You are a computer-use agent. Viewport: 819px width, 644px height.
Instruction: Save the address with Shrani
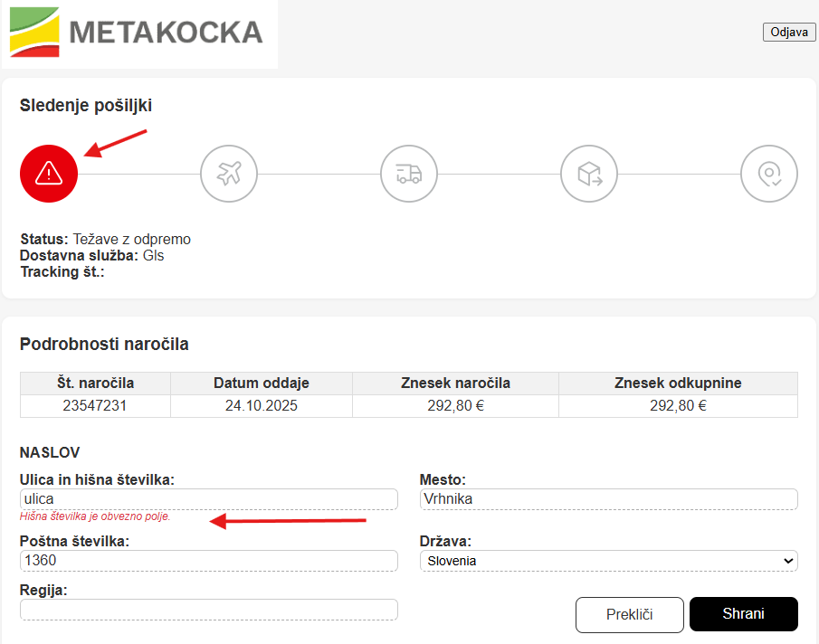(x=743, y=614)
